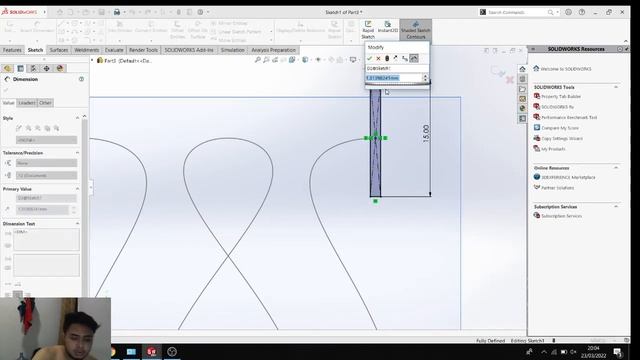The width and height of the screenshot is (640, 360).
Task: Open Copy Settings Wizard link
Action: [562, 139]
